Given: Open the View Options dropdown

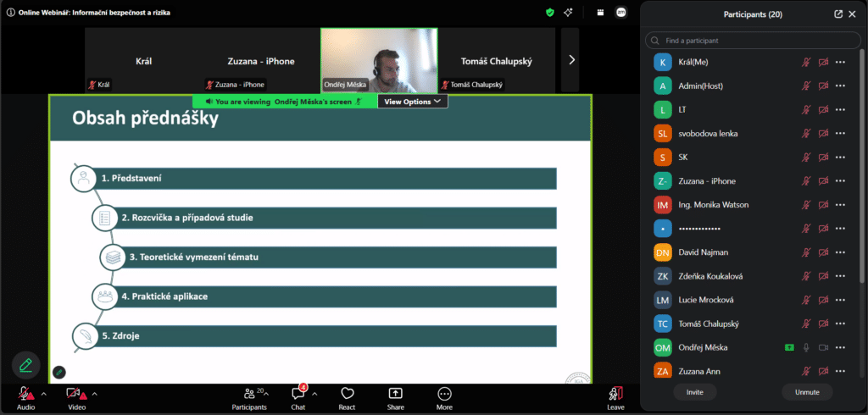Looking at the screenshot, I should tap(413, 102).
